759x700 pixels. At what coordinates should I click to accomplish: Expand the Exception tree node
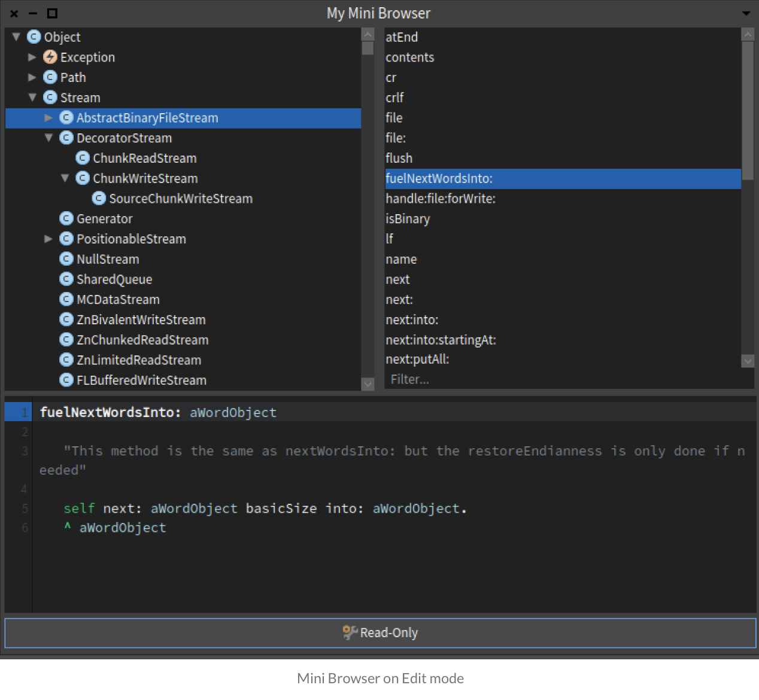32,57
